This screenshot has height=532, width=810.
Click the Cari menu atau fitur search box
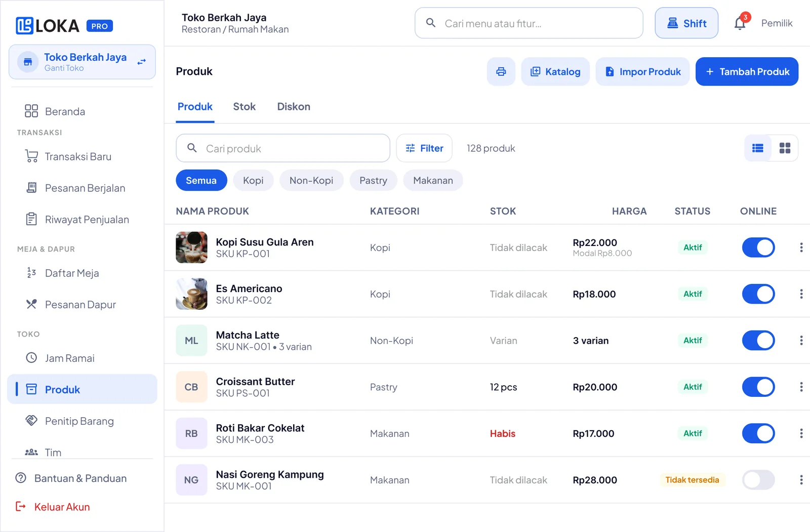529,23
